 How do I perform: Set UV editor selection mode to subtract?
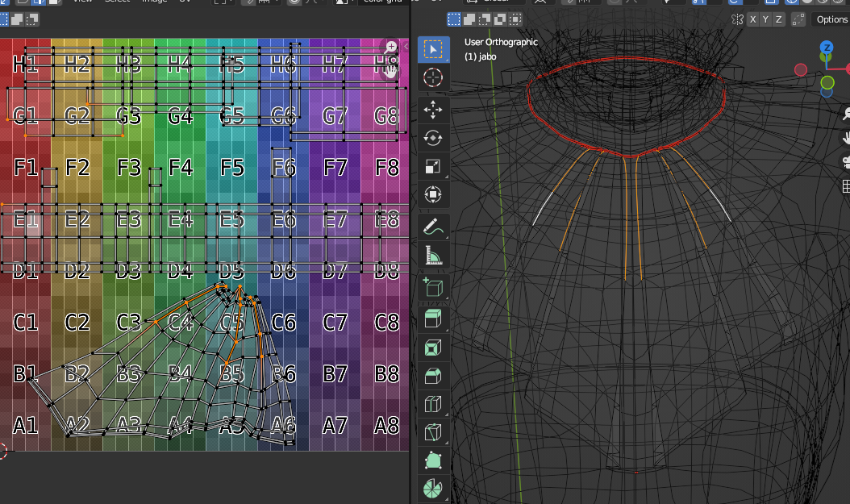coord(32,20)
